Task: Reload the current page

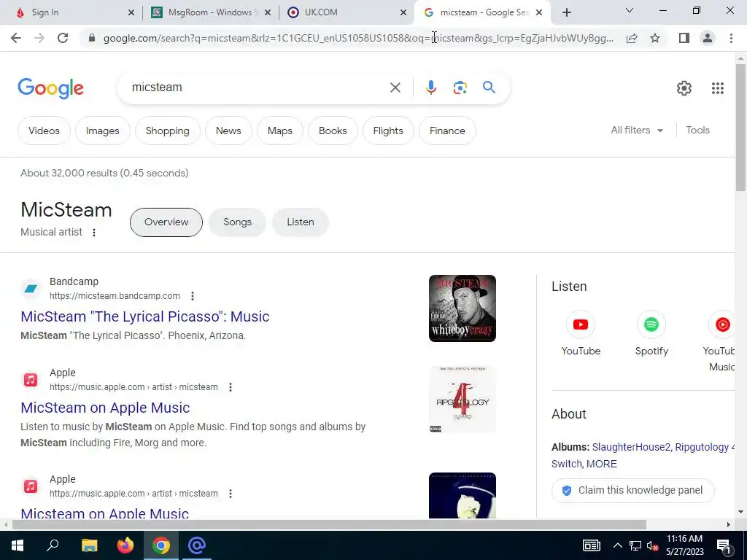Action: (x=63, y=38)
